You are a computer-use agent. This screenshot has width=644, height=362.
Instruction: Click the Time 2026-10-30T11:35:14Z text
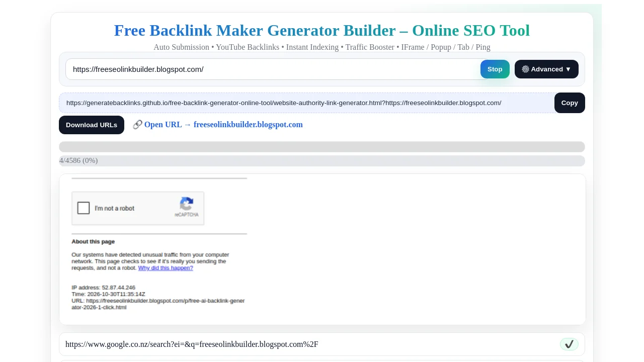109,294
